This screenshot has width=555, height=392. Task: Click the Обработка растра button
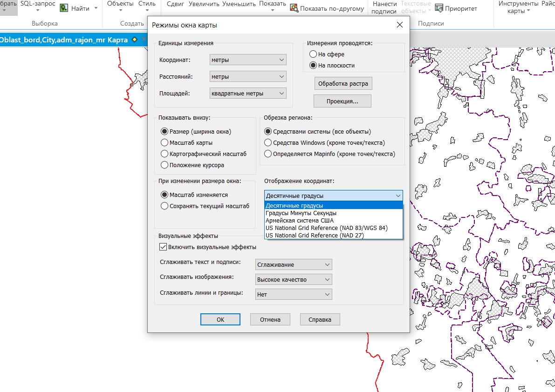[x=343, y=83]
